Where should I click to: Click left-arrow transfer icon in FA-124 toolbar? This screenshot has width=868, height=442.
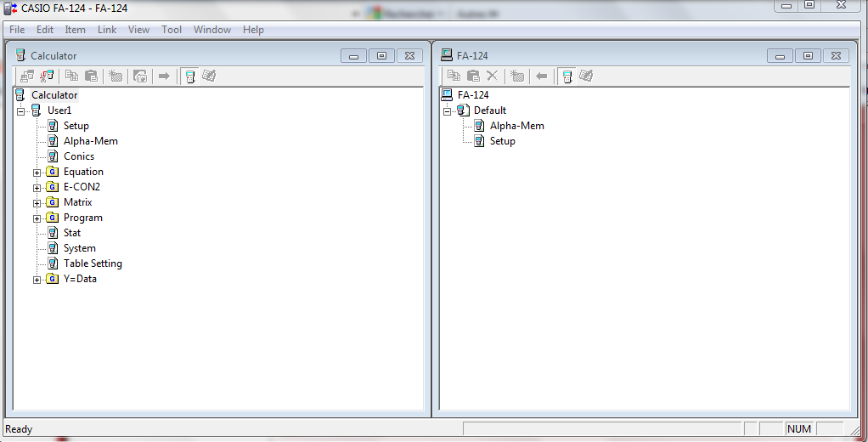point(541,76)
